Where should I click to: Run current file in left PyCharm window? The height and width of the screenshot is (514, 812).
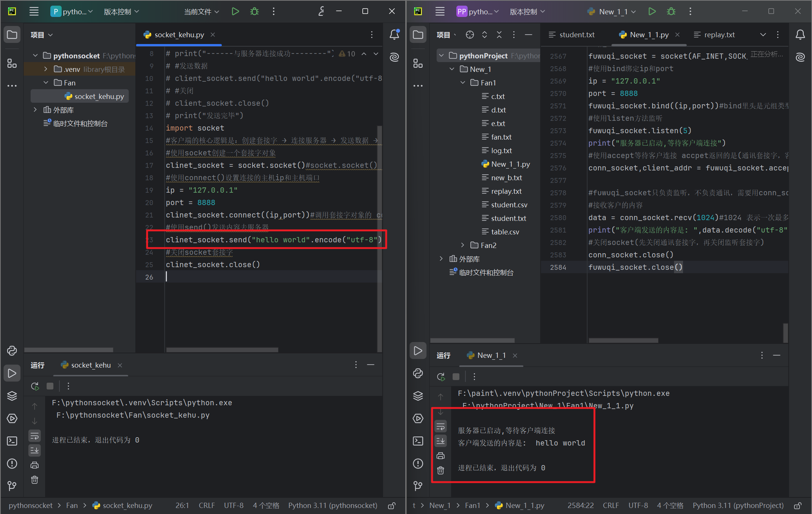click(x=235, y=11)
